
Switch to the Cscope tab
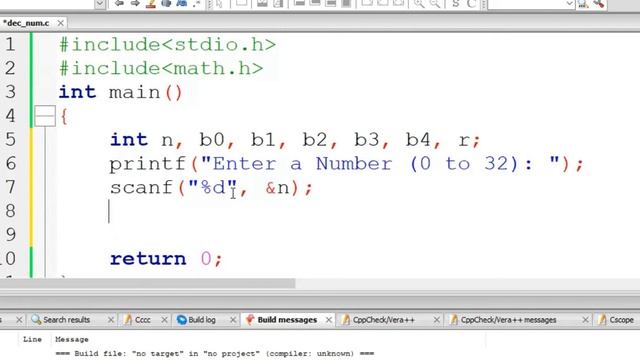[621, 320]
